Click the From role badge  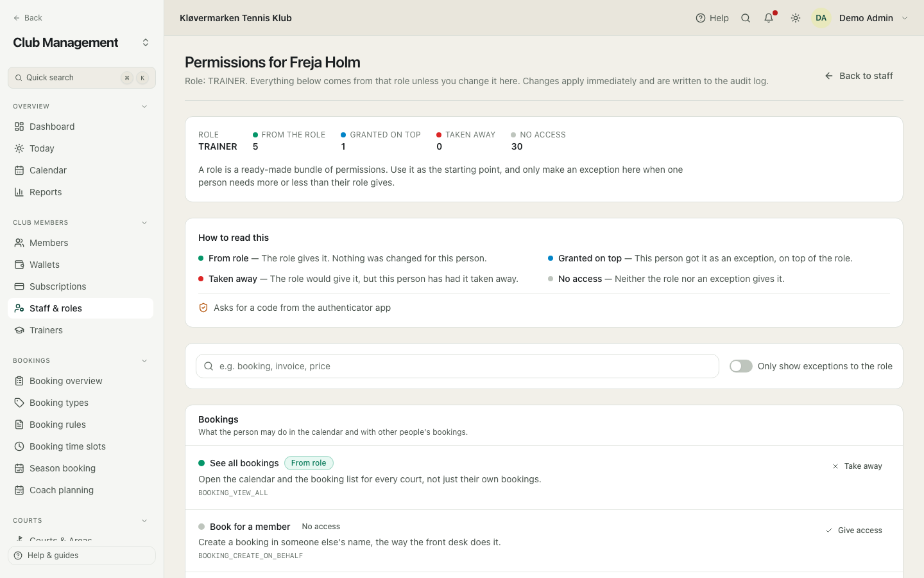pos(309,463)
